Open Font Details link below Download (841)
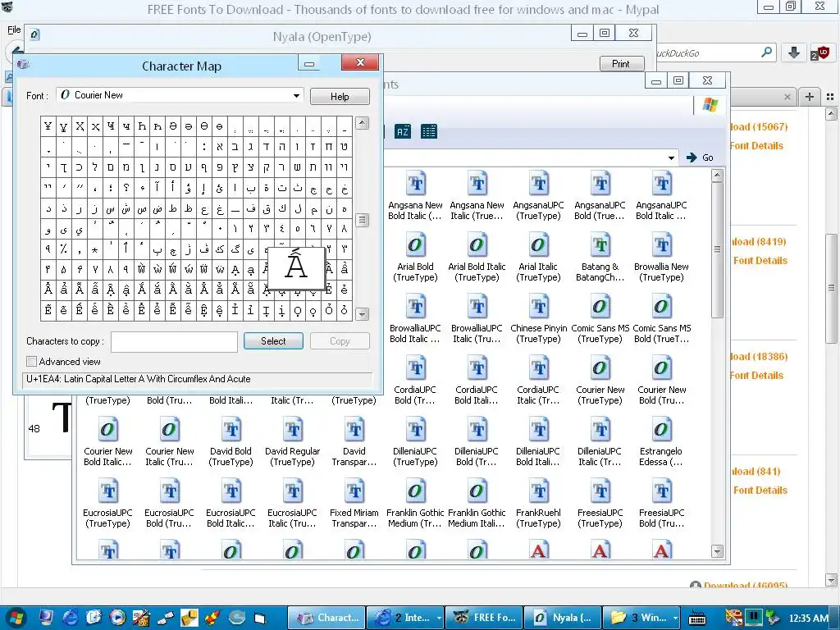This screenshot has height=630, width=840. coord(760,491)
